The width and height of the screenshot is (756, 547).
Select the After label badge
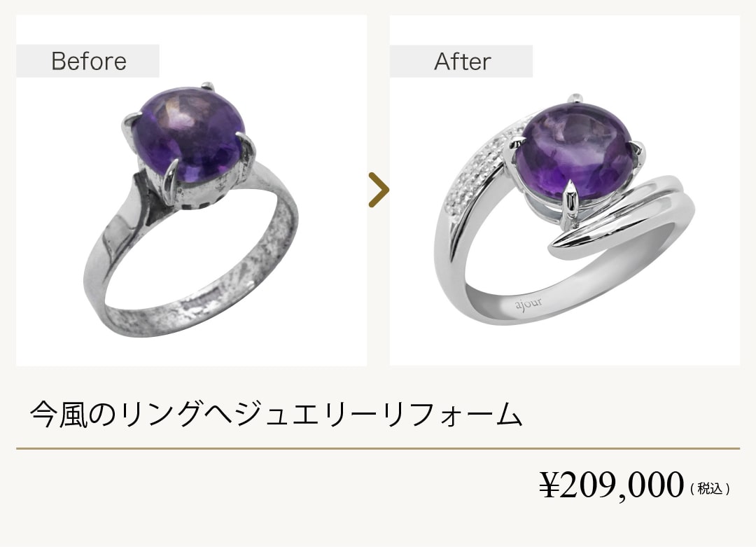click(461, 61)
